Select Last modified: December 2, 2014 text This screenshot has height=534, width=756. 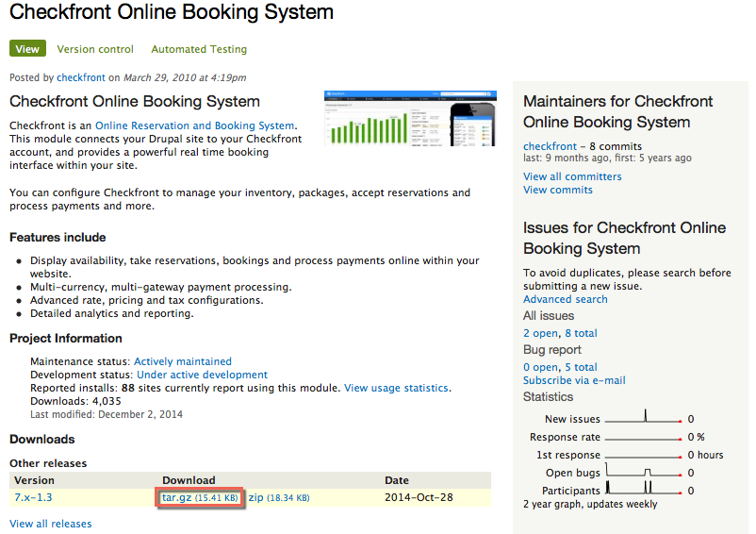[107, 414]
